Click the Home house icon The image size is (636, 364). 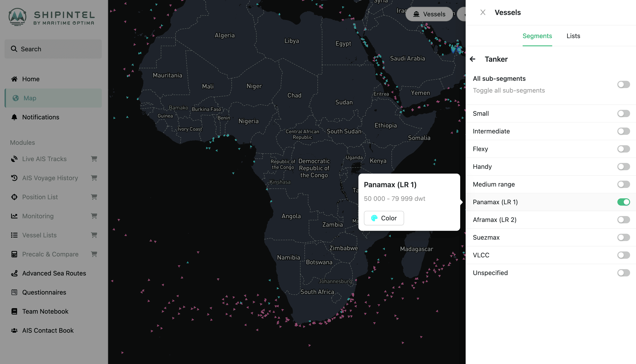point(14,79)
